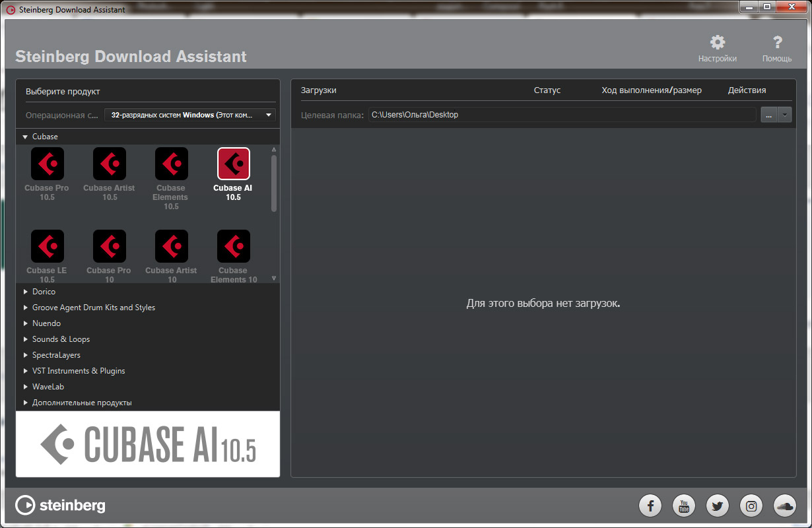The image size is (812, 528).
Task: Click the Действия column header
Action: [747, 90]
